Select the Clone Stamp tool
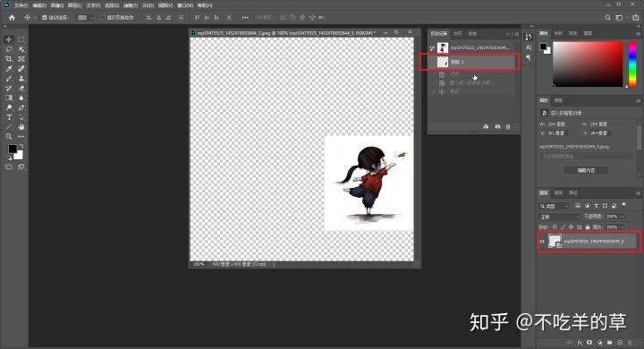This screenshot has width=644, height=349. 21,79
